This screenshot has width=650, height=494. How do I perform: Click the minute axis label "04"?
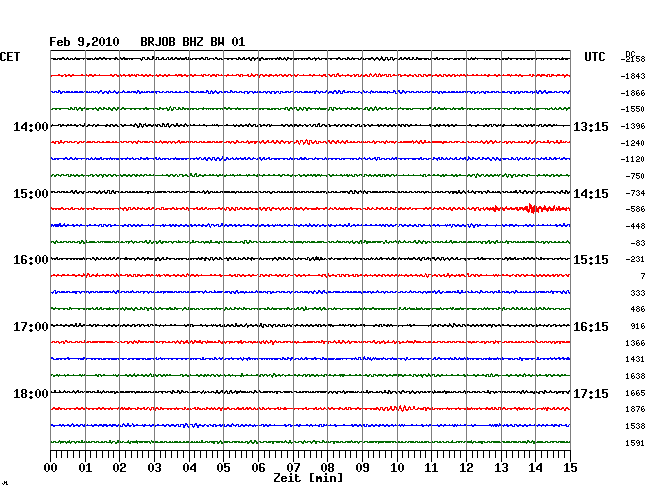pos(189,468)
